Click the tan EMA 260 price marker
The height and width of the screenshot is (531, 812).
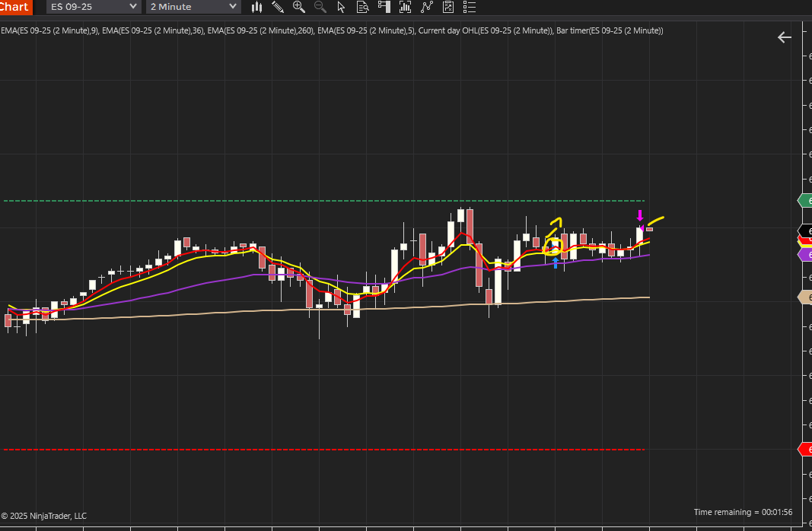(805, 297)
